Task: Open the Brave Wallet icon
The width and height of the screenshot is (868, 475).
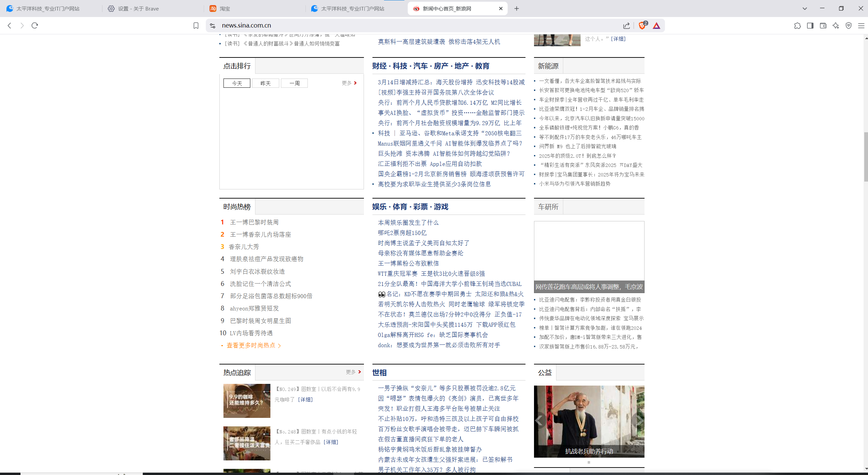Action: (823, 26)
